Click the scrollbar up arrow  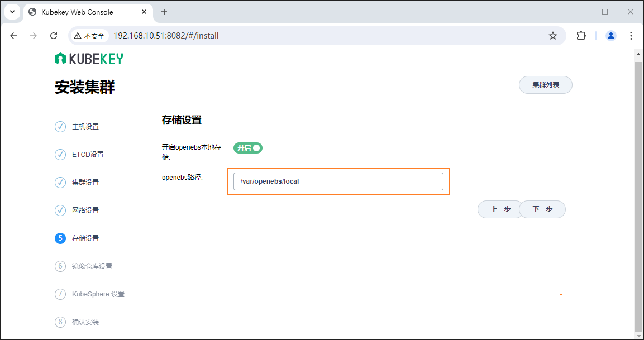coord(638,54)
